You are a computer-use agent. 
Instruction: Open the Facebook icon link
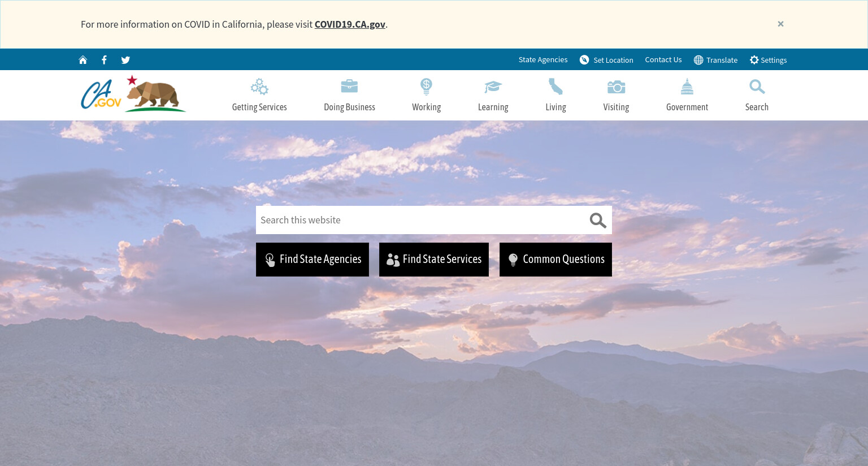click(x=104, y=60)
